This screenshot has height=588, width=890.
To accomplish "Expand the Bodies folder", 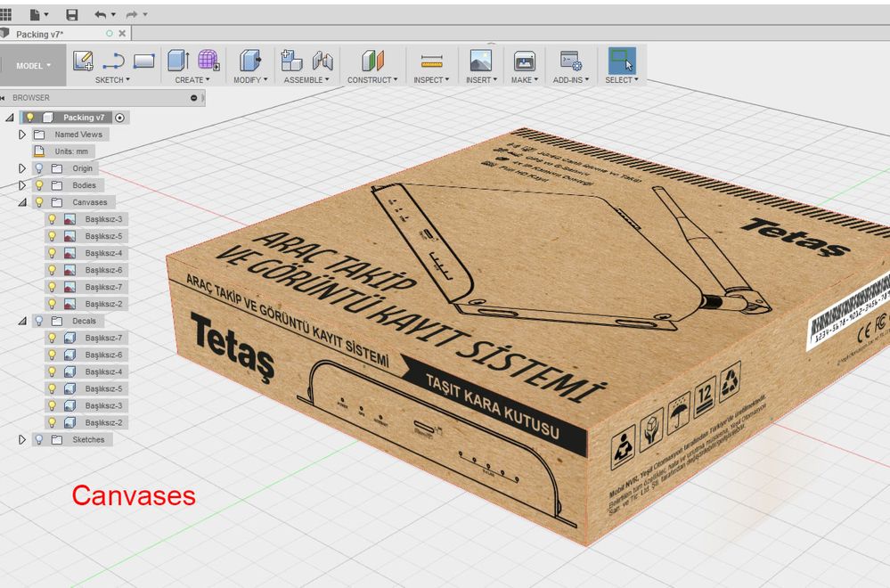I will tap(22, 185).
